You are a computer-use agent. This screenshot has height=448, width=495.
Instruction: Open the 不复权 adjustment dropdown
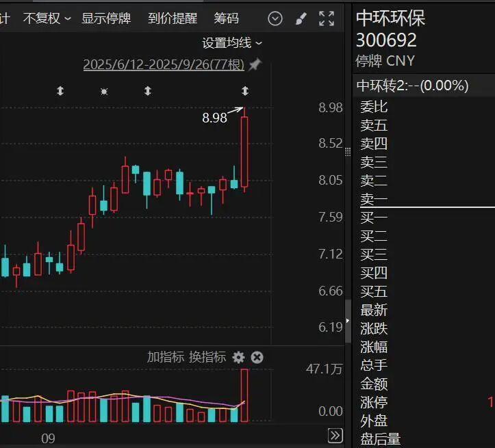pos(47,18)
